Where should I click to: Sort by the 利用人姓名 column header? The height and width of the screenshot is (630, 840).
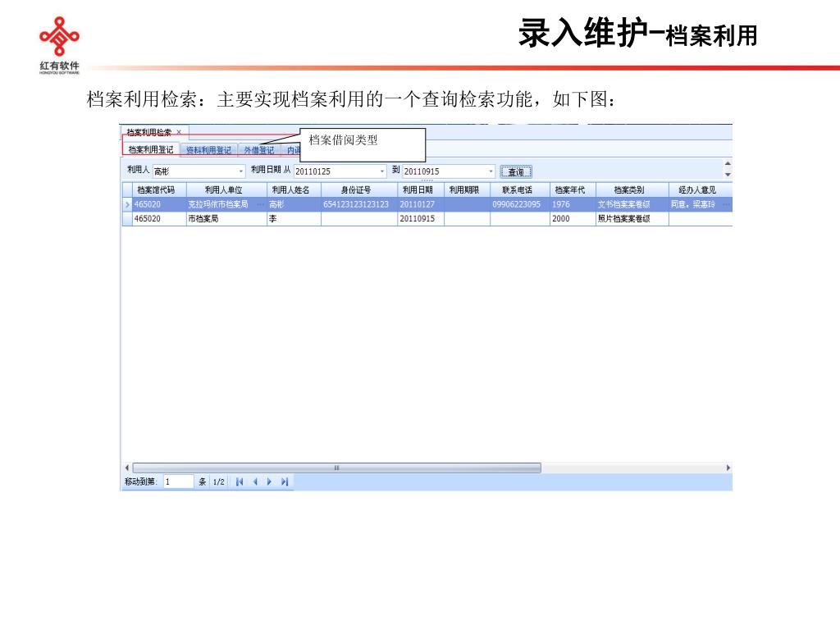(x=294, y=189)
